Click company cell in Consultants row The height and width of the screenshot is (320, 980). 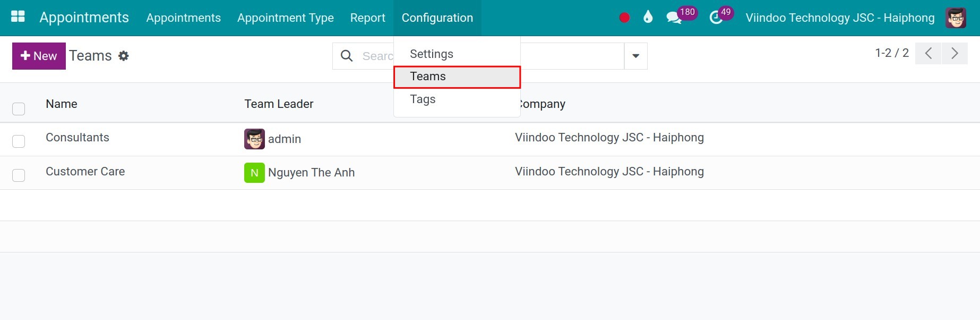pos(609,137)
